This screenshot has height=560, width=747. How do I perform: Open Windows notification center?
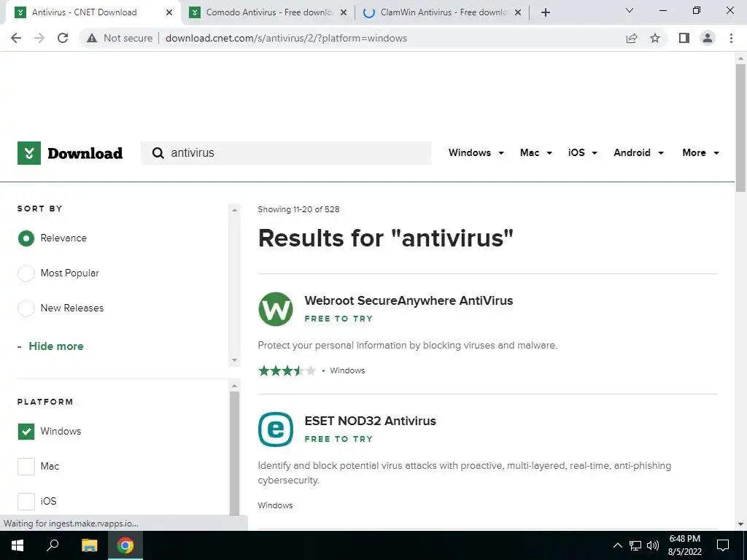tap(723, 545)
